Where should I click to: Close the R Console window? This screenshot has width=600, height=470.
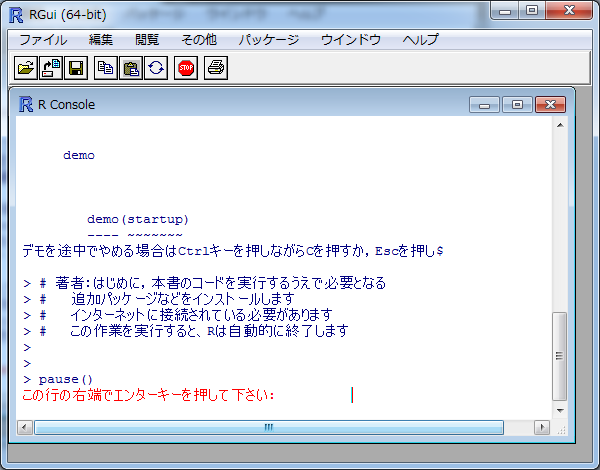[550, 104]
